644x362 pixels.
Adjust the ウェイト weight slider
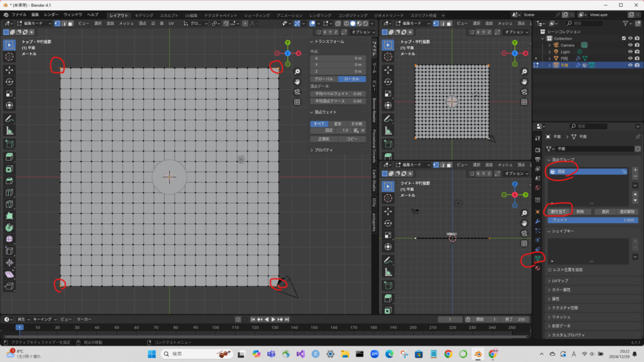click(x=593, y=220)
